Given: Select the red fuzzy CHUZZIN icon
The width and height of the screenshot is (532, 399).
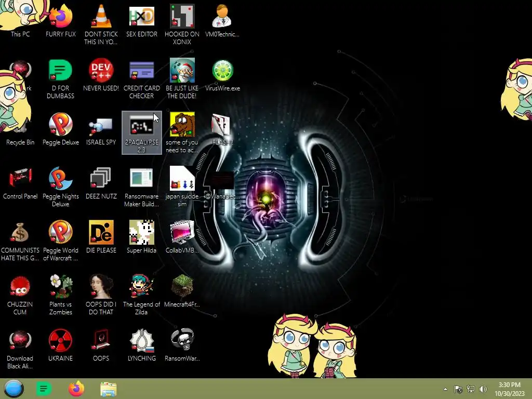Looking at the screenshot, I should point(20,295).
